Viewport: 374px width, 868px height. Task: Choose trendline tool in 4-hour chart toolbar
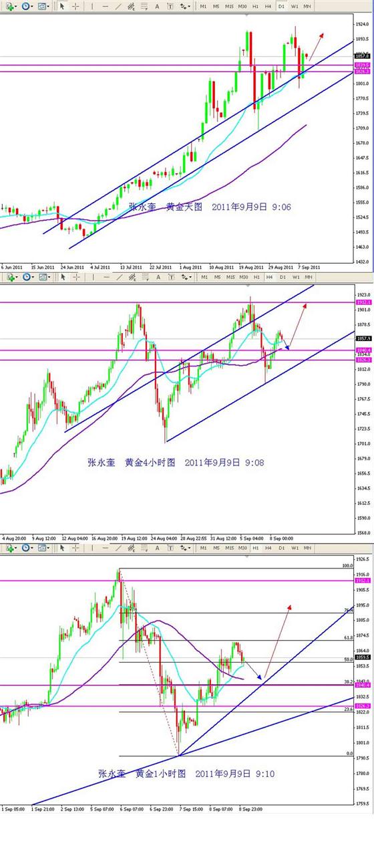(x=120, y=277)
